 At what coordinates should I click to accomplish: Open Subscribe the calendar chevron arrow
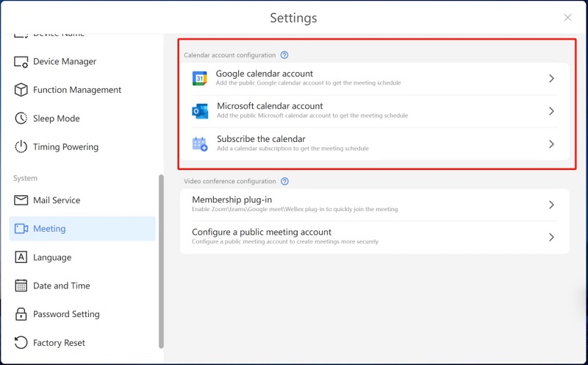coord(551,144)
